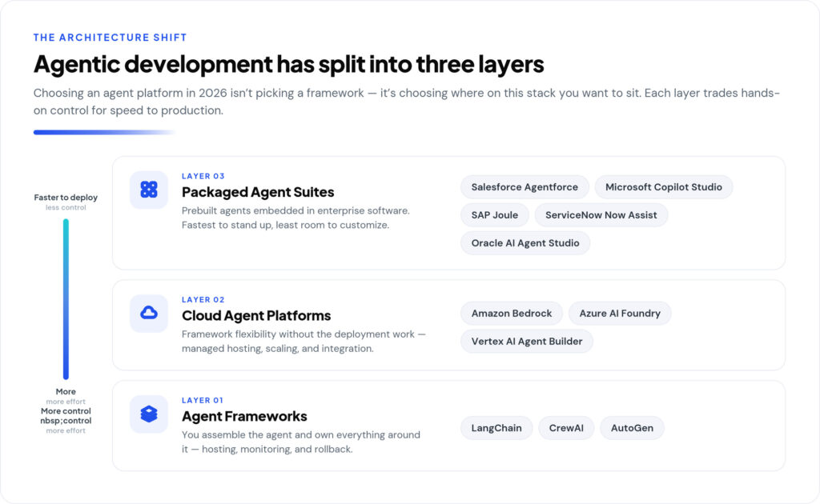820x504 pixels.
Task: Click the 'Choosing an agent platform in 2026' subtitle
Action: (406, 102)
